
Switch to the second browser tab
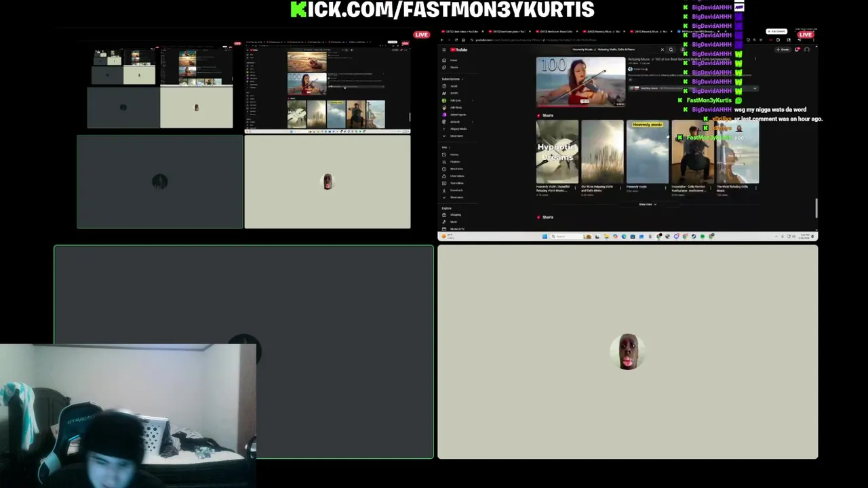point(509,32)
